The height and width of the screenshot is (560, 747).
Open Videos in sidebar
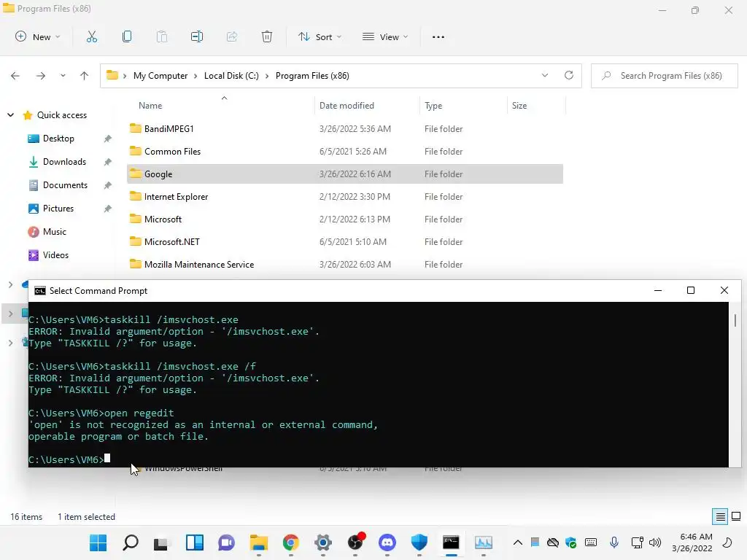click(x=55, y=254)
